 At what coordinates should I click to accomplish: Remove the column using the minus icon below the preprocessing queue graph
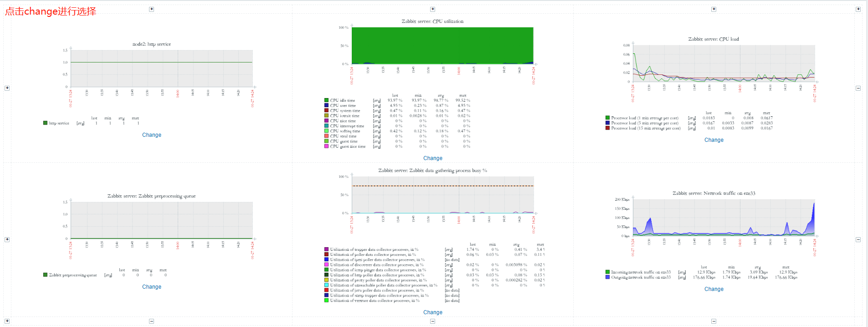(x=152, y=321)
